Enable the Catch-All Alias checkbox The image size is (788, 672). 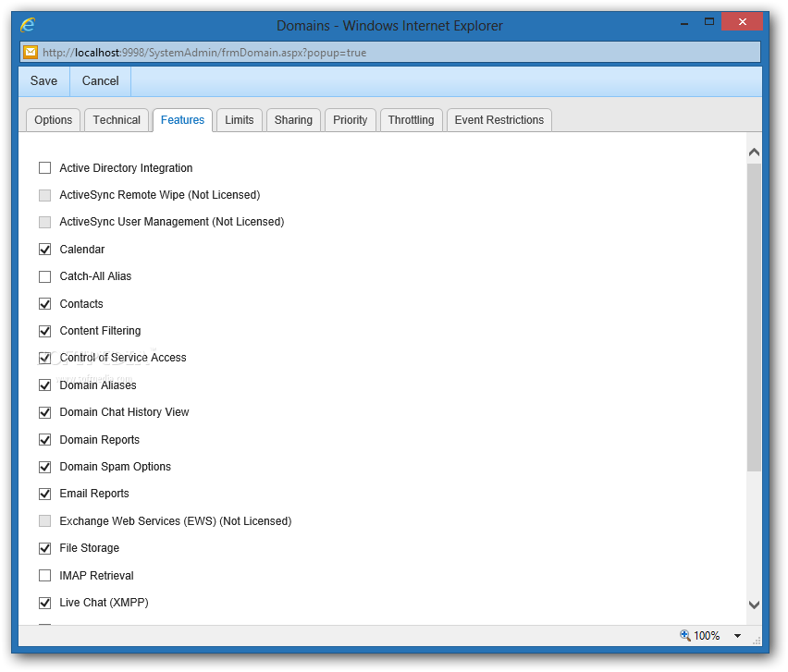(44, 276)
